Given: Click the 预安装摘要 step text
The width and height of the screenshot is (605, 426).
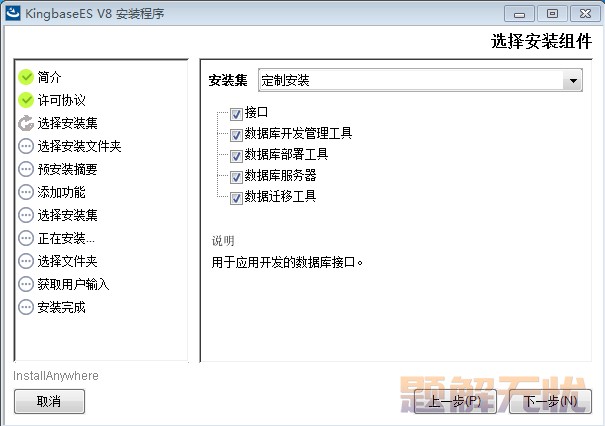Looking at the screenshot, I should (68, 169).
